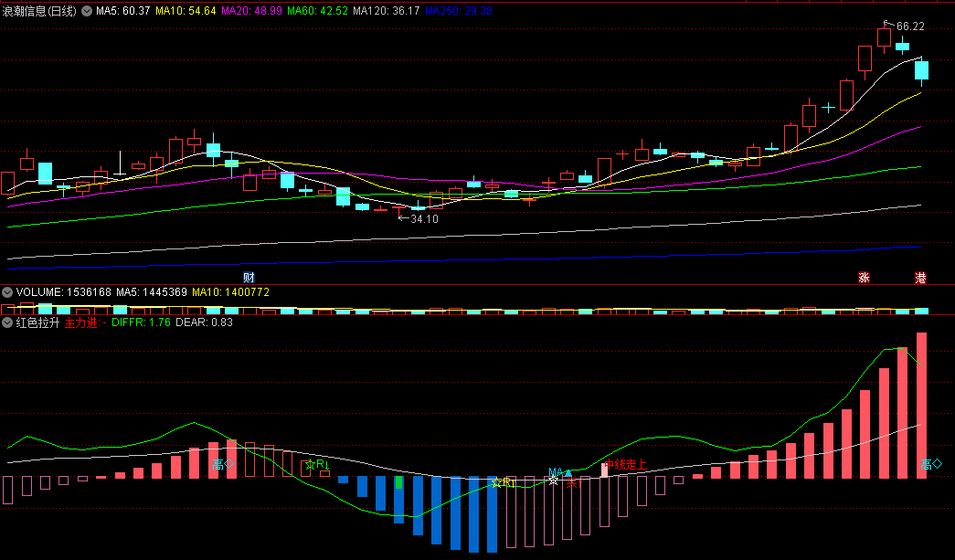Click the red 买↑ buy signal
Image resolution: width=955 pixels, height=560 pixels.
(574, 484)
